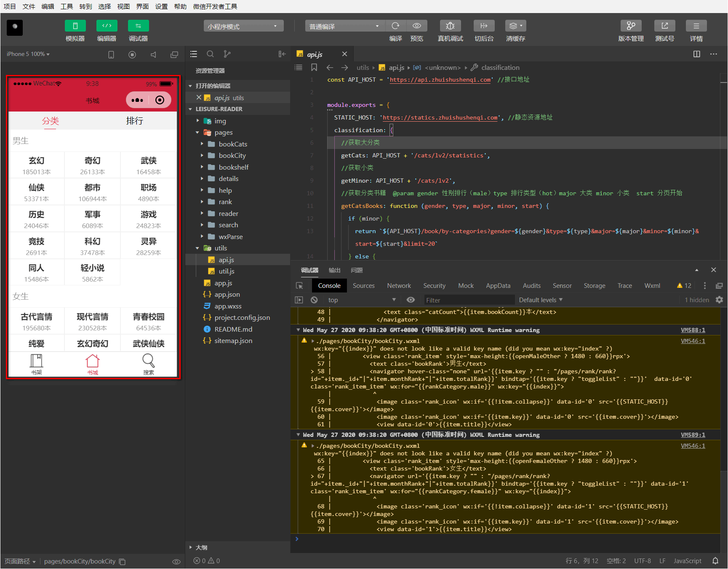Open the 工具 menu

(67, 6)
